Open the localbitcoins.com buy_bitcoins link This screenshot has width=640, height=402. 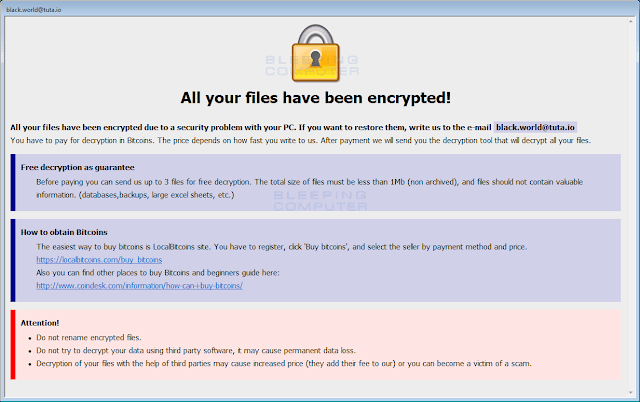(x=99, y=260)
